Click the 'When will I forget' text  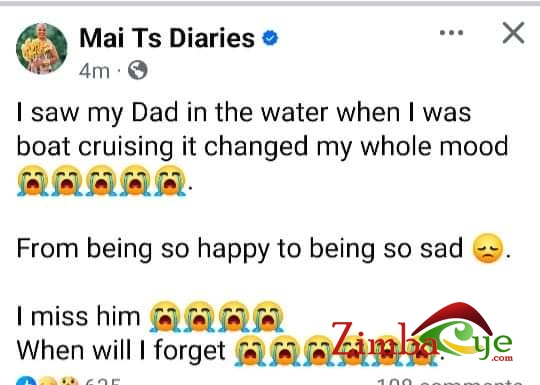[121, 351]
